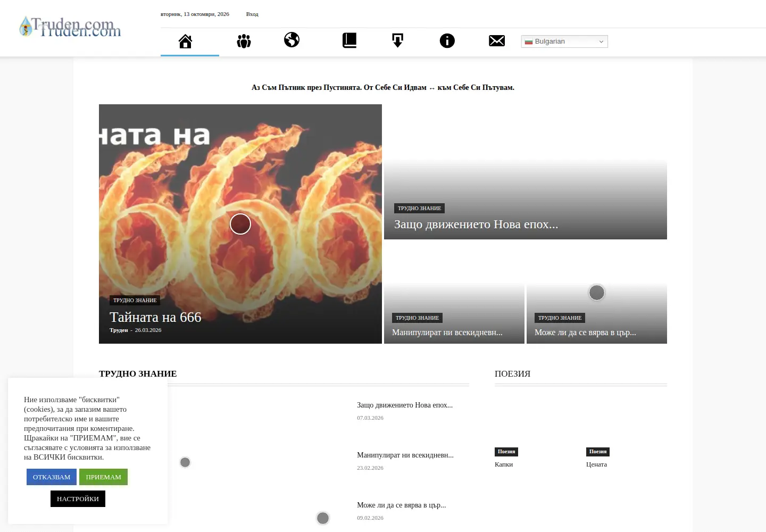Click Поезия tag above Цената
The width and height of the screenshot is (766, 532).
tap(598, 452)
